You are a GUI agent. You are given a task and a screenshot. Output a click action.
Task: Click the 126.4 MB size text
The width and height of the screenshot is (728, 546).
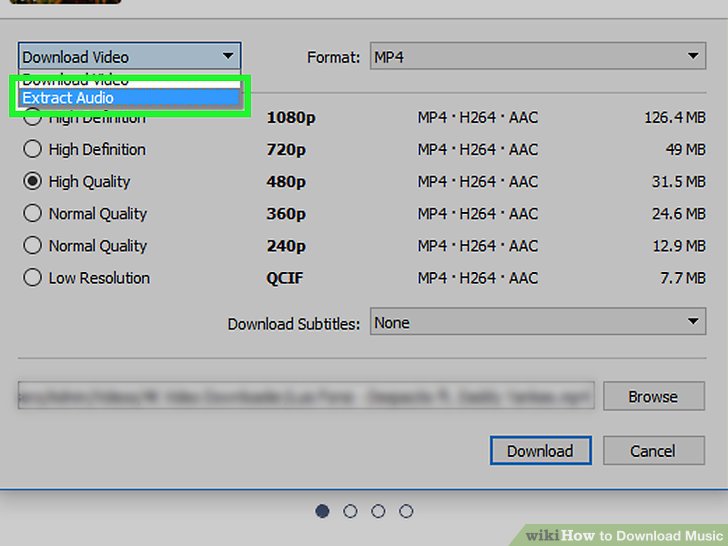pyautogui.click(x=675, y=117)
